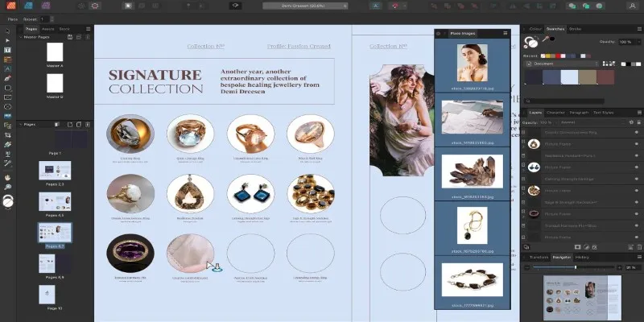
Task: Click the Navigator zoom out minus button
Action: 527,267
